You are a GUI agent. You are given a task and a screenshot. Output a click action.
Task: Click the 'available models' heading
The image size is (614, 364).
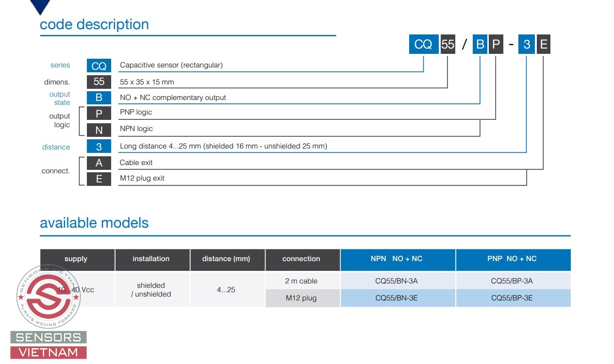(94, 223)
